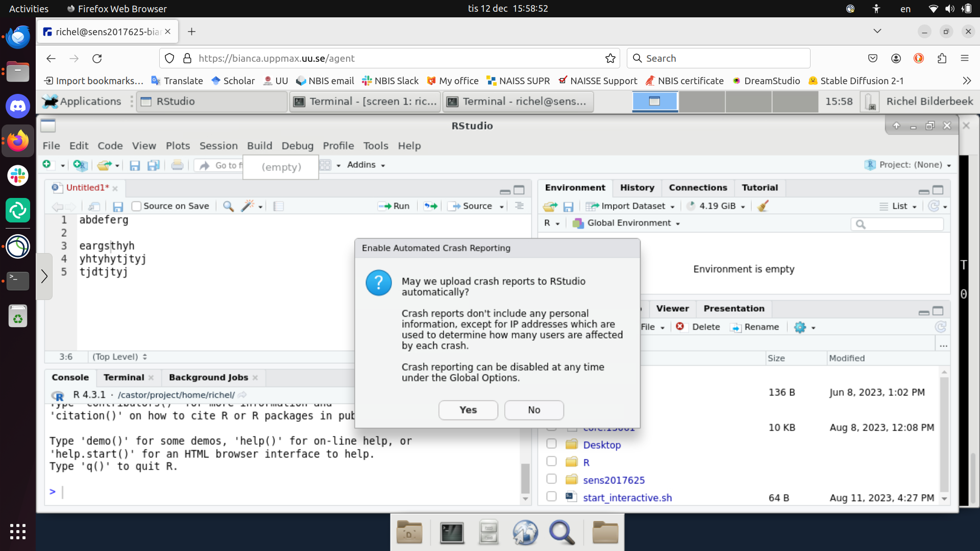Image resolution: width=980 pixels, height=551 pixels.
Task: Click the Delete icon in Files pane
Action: (x=680, y=327)
